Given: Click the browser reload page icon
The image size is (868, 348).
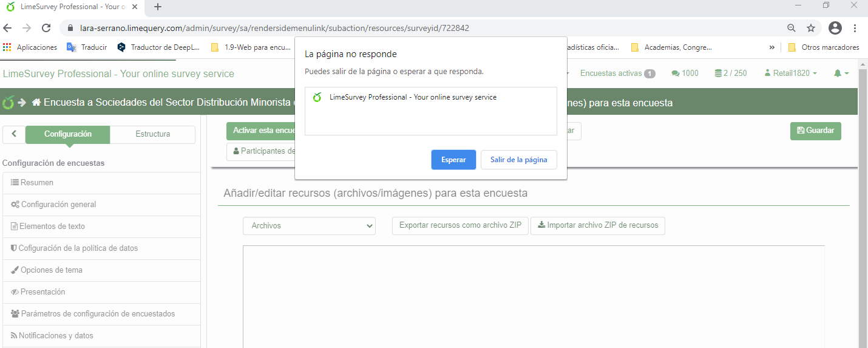Looking at the screenshot, I should coord(46,28).
